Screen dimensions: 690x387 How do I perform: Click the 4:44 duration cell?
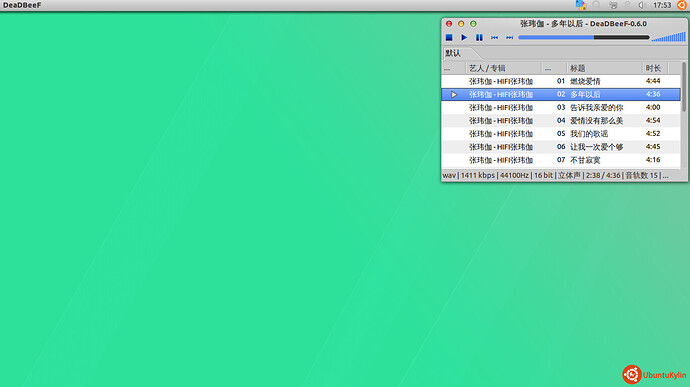point(653,81)
